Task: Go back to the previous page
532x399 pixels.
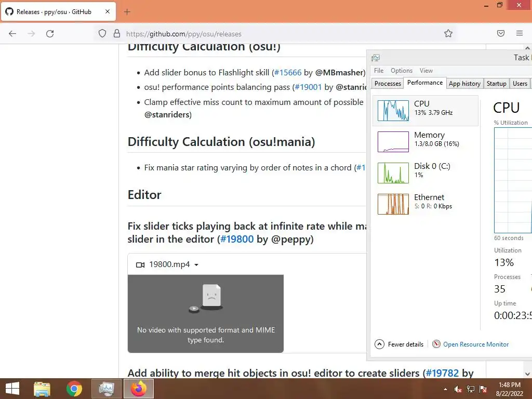Action: 12,34
